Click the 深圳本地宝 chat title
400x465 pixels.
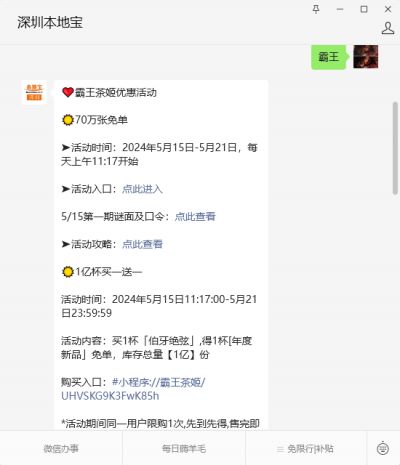(x=50, y=23)
